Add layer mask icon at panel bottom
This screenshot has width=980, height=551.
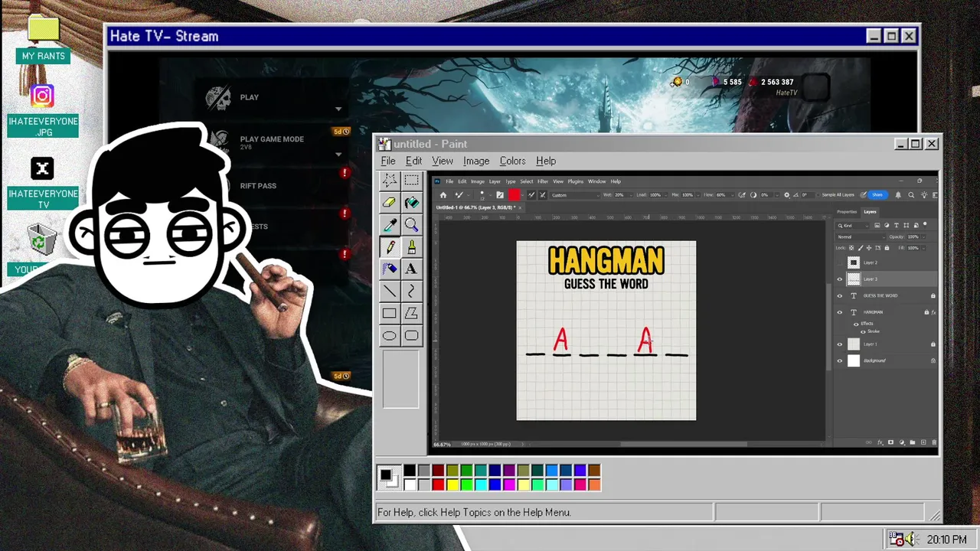tap(890, 442)
